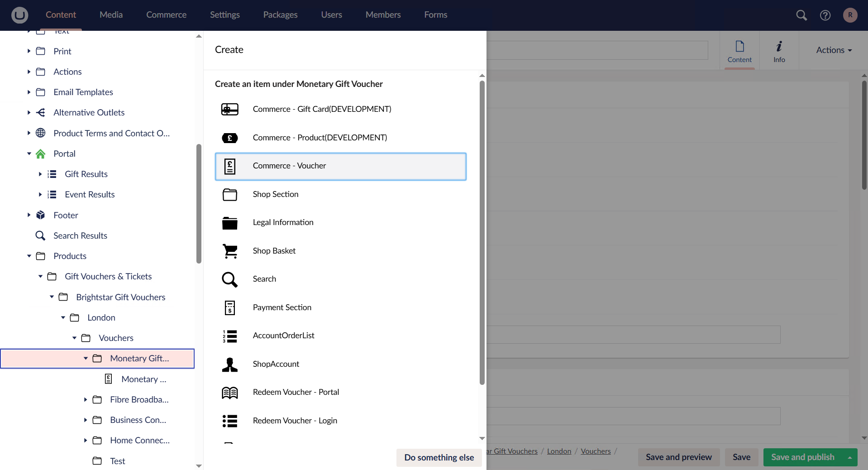The image size is (868, 470).
Task: Collapse the Portal tree node
Action: (29, 153)
